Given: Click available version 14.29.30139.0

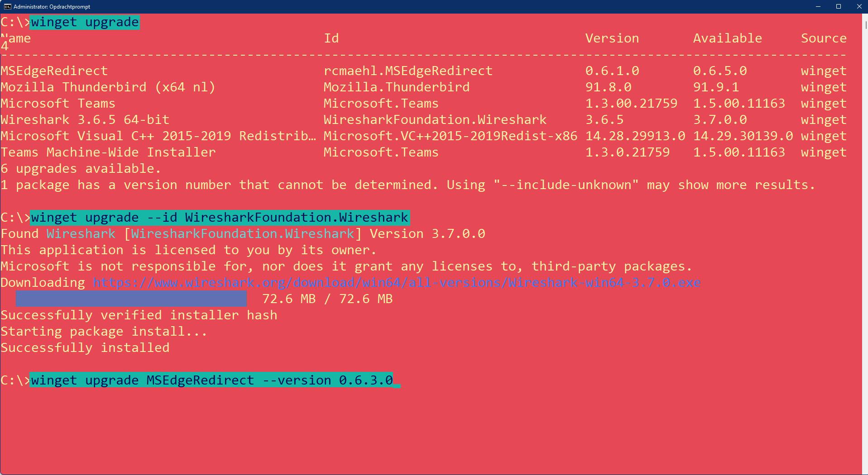Looking at the screenshot, I should pos(743,136).
